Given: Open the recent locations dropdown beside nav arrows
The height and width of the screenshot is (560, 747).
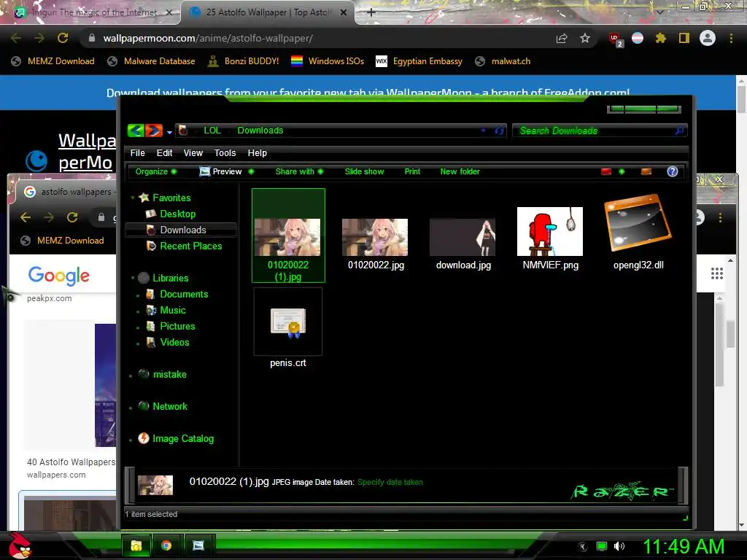Looking at the screenshot, I should point(169,133).
